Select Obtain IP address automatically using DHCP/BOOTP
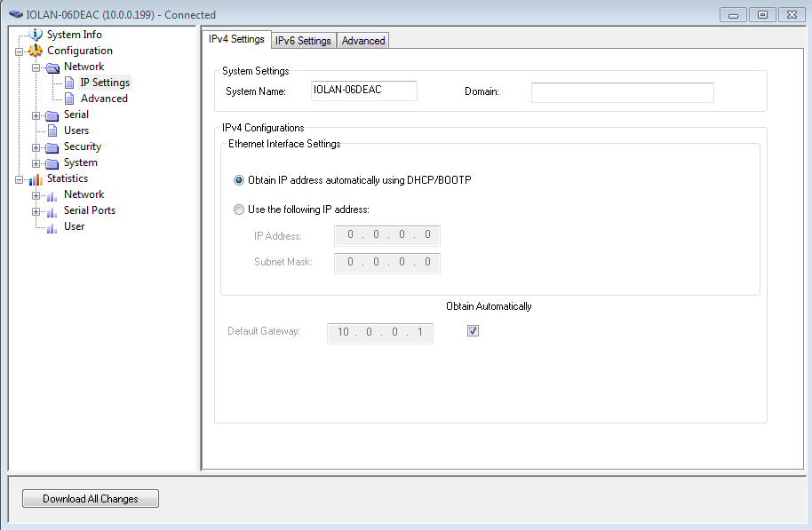812x530 pixels. 239,180
